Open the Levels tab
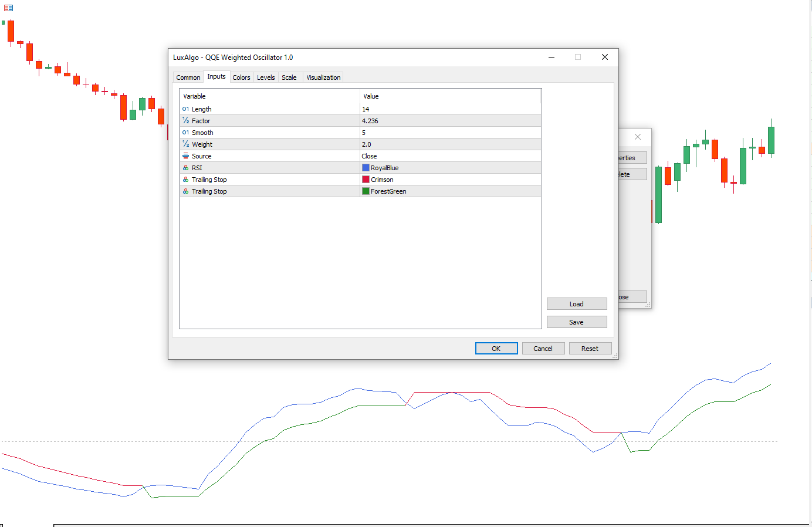This screenshot has height=527, width=812. [x=266, y=77]
